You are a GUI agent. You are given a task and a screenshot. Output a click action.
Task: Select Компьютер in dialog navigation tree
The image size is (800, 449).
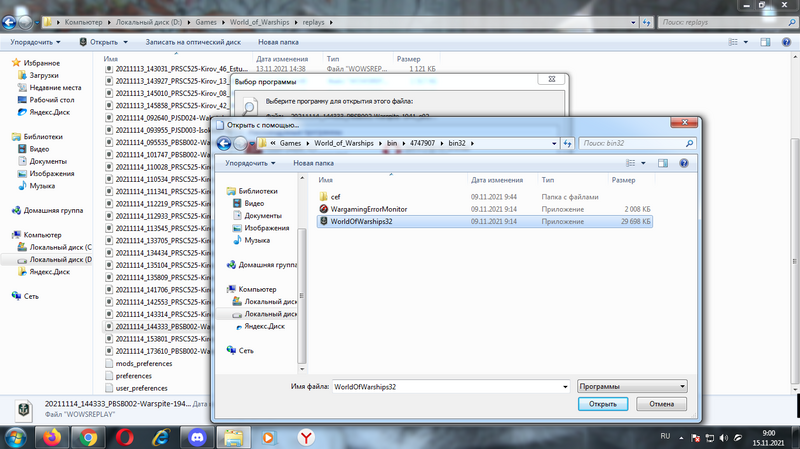pyautogui.click(x=257, y=289)
